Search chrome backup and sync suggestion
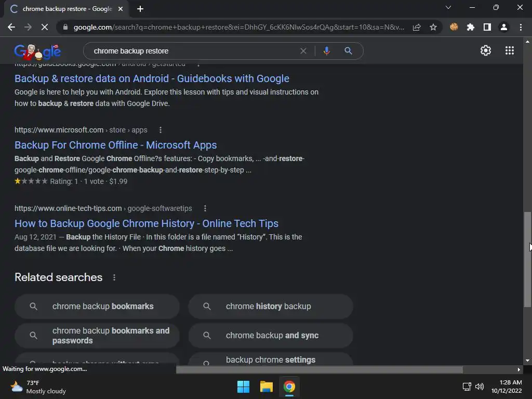The image size is (532, 399). pos(271,336)
